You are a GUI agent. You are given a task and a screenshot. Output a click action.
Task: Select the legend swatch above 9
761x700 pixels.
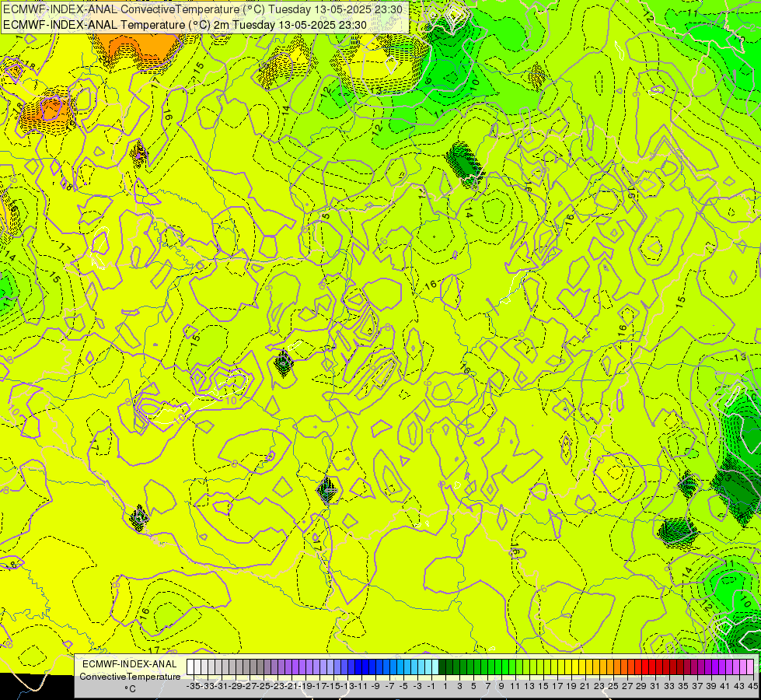click(x=498, y=667)
